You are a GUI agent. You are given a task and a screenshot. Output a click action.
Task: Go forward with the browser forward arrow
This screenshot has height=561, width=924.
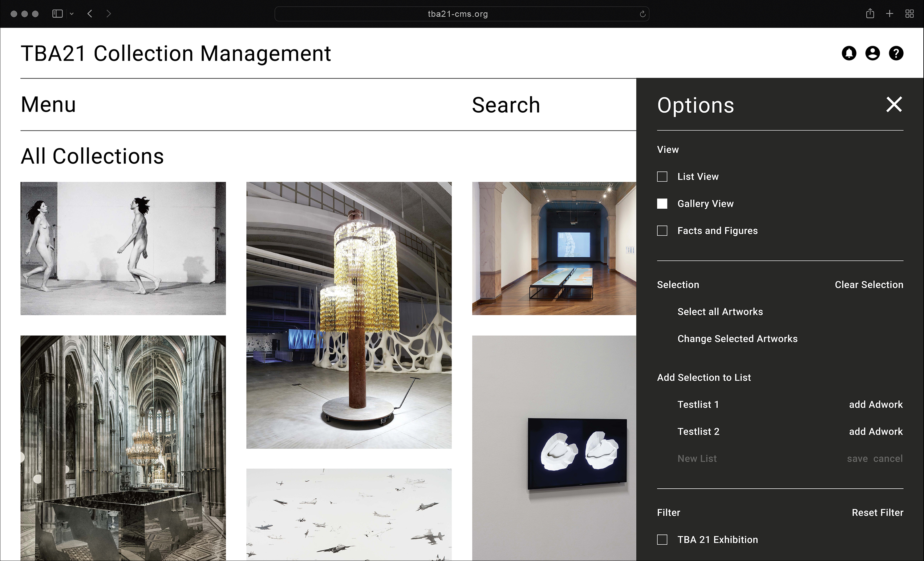[109, 14]
